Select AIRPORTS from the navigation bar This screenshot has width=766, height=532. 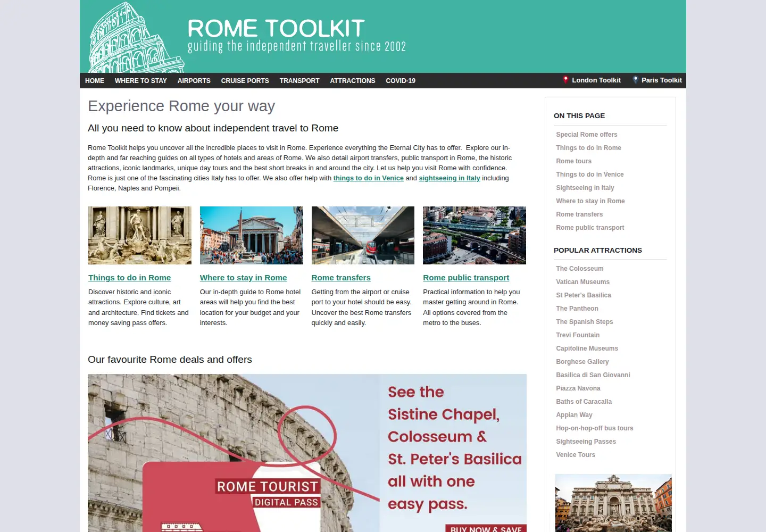[194, 81]
